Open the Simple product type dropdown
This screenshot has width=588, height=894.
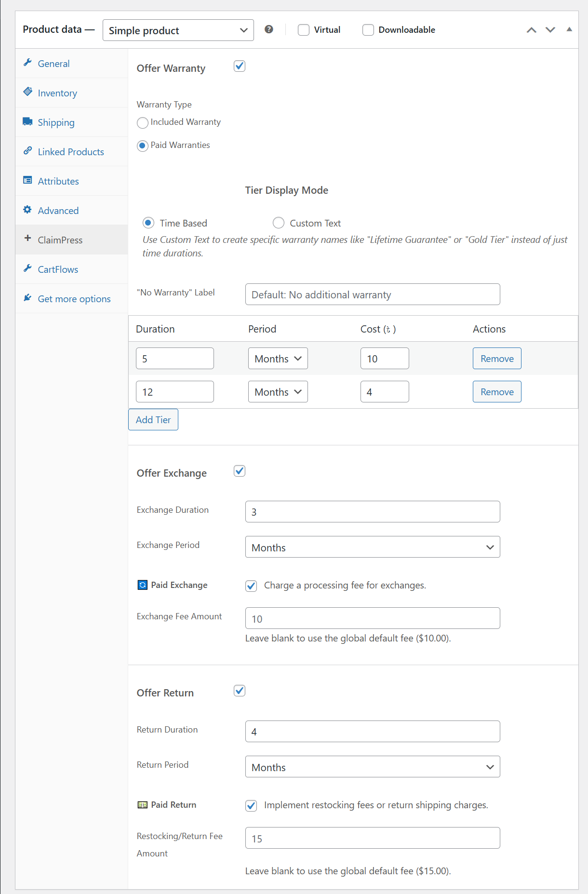178,30
